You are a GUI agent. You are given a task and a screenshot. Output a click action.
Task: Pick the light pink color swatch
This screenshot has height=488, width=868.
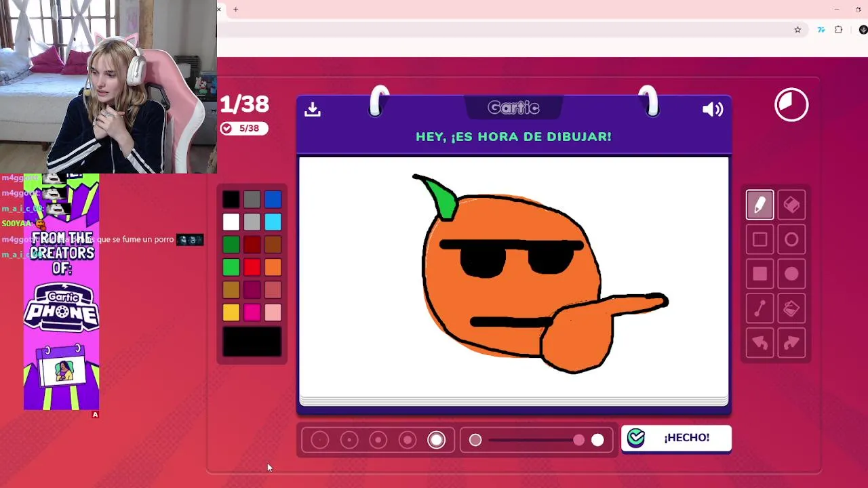tap(273, 312)
